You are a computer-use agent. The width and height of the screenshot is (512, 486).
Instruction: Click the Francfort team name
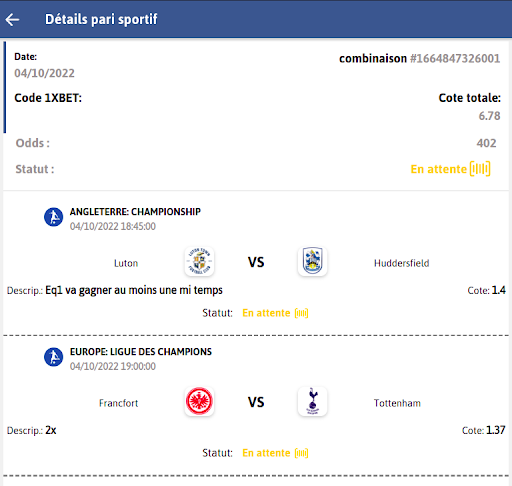click(x=118, y=403)
